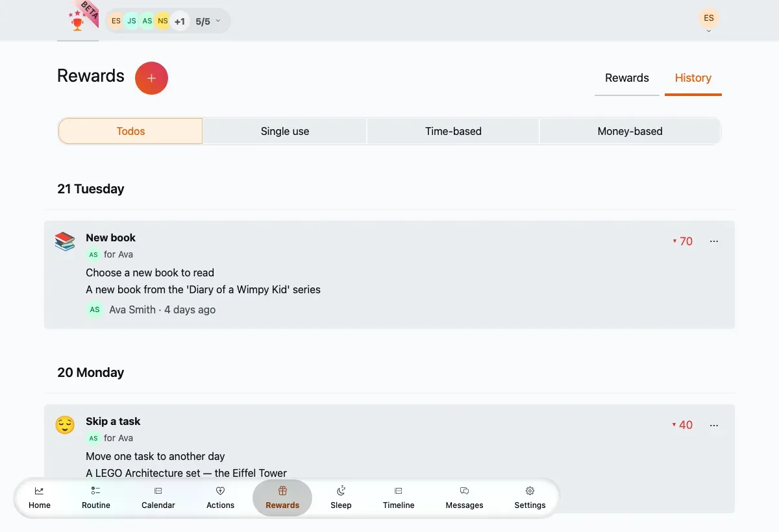The height and width of the screenshot is (532, 779).
Task: Click the 'Diary of a Wimpy Kid' description line
Action: [203, 289]
